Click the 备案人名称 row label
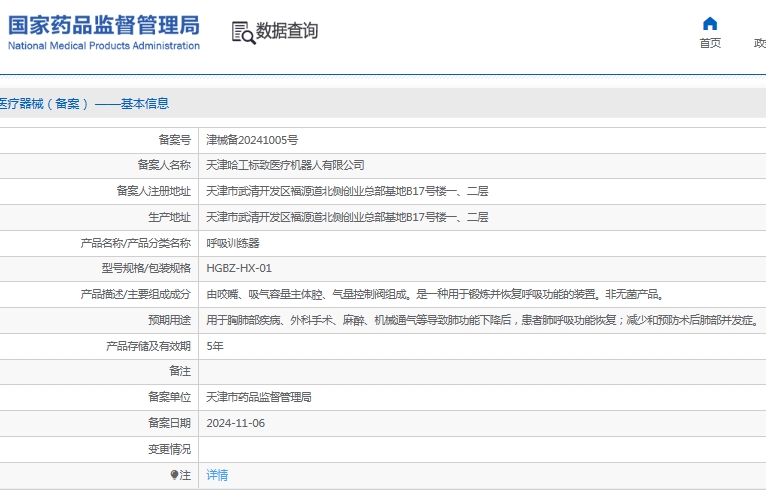The height and width of the screenshot is (495, 766). [164, 165]
